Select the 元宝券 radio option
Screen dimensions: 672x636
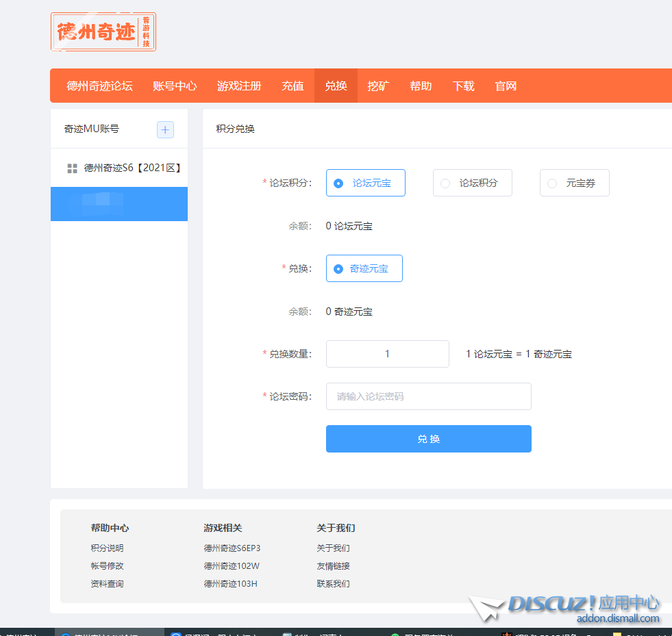click(574, 183)
